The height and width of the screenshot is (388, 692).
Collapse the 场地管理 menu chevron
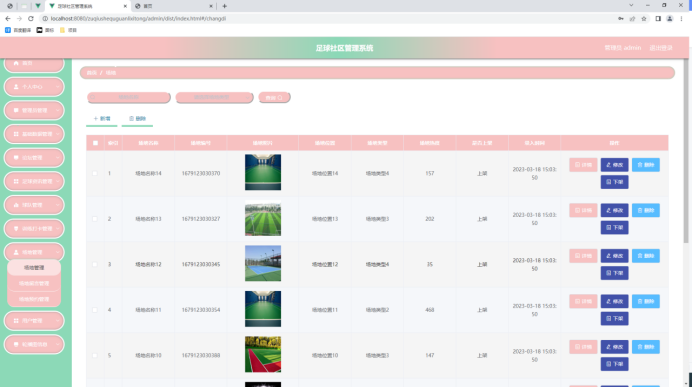pyautogui.click(x=58, y=252)
